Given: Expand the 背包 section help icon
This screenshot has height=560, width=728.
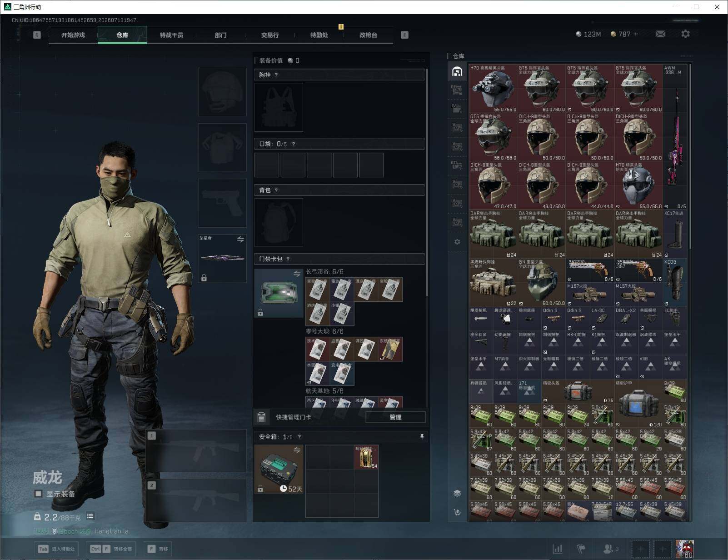Looking at the screenshot, I should pos(276,190).
